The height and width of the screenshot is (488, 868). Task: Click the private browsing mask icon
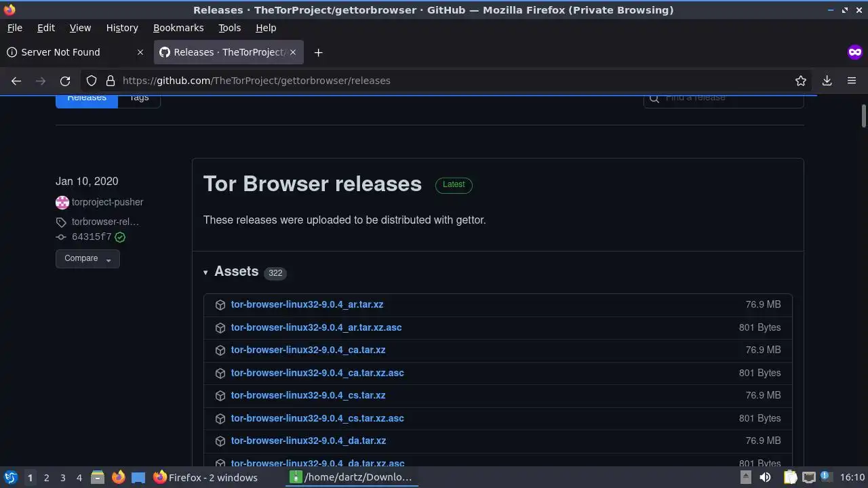(x=854, y=52)
